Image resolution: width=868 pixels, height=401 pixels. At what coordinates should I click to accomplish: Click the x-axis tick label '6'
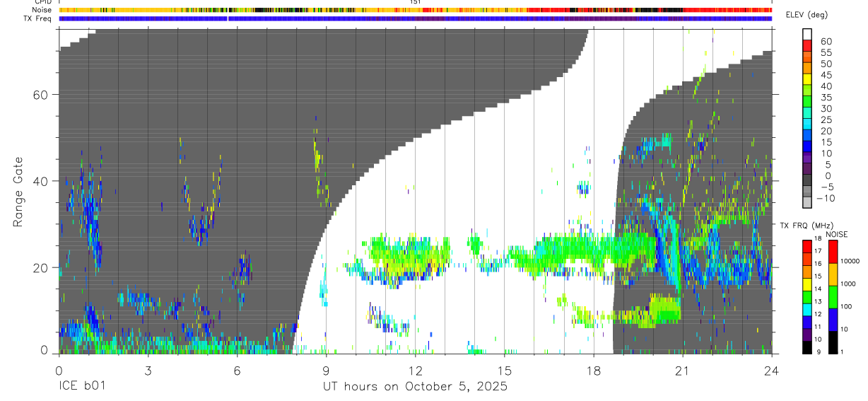(x=237, y=371)
